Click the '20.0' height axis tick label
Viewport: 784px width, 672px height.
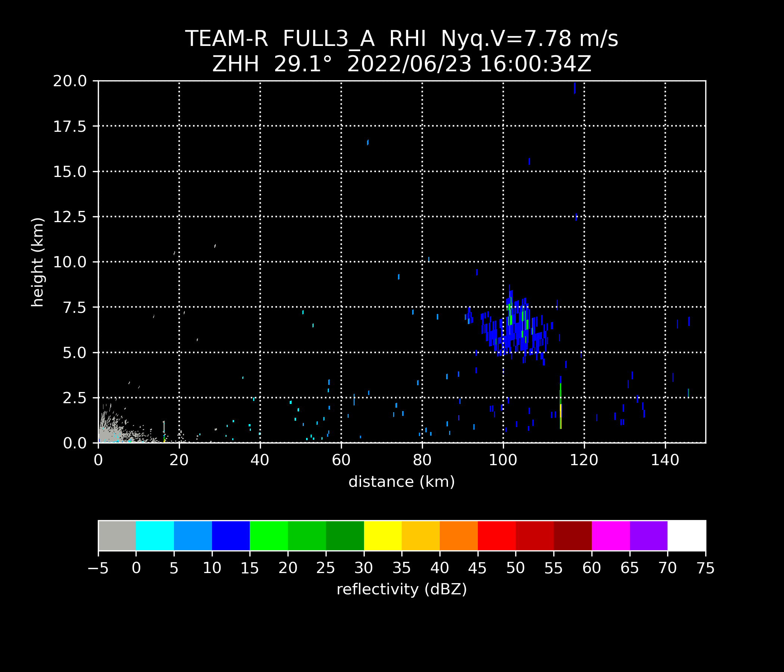70,81
